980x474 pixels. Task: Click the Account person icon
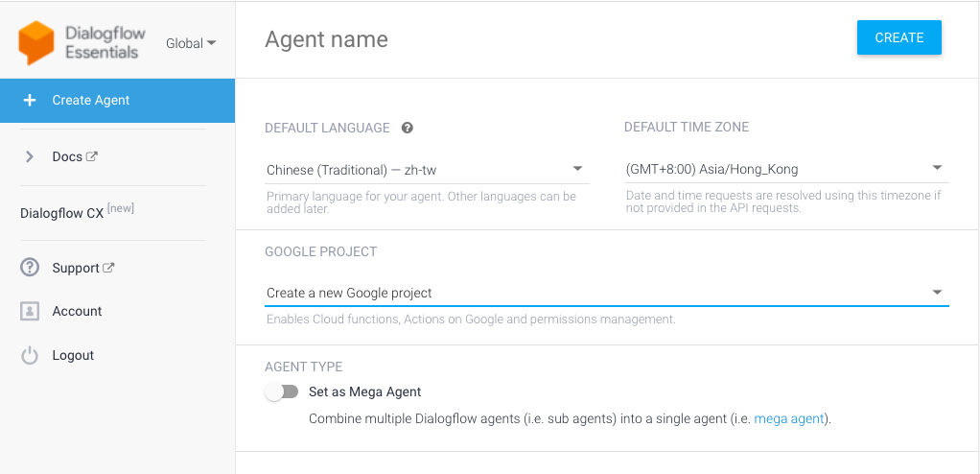click(x=30, y=312)
